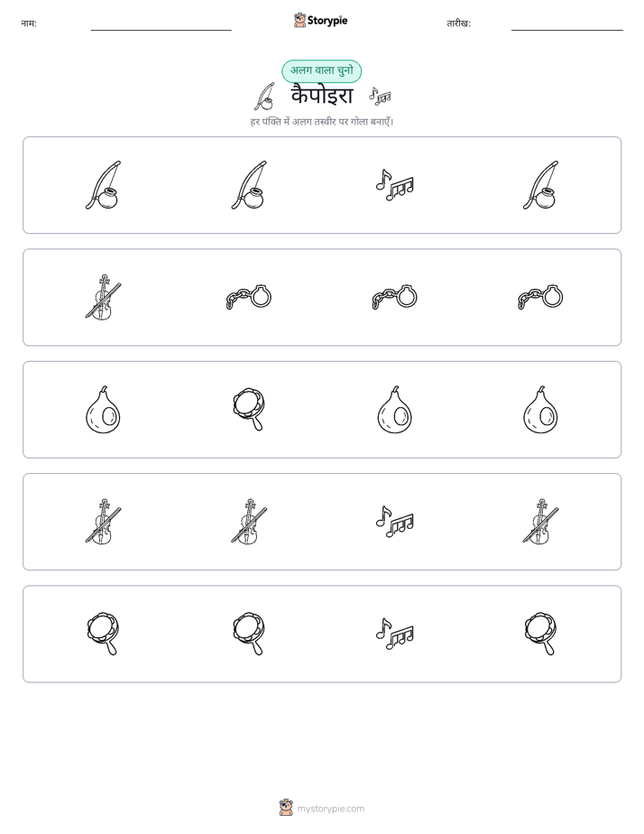Circle the music notes in the first row
This screenshot has height=834, width=644.
pos(395,185)
